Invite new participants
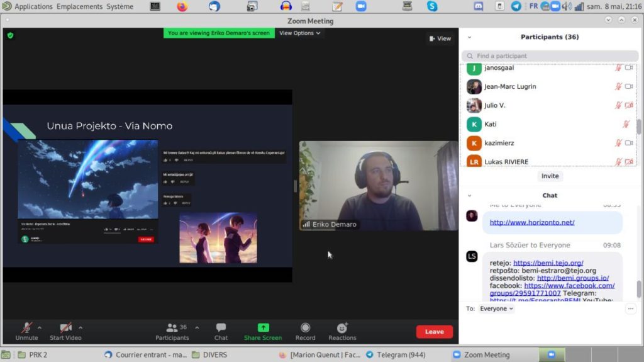 click(550, 176)
